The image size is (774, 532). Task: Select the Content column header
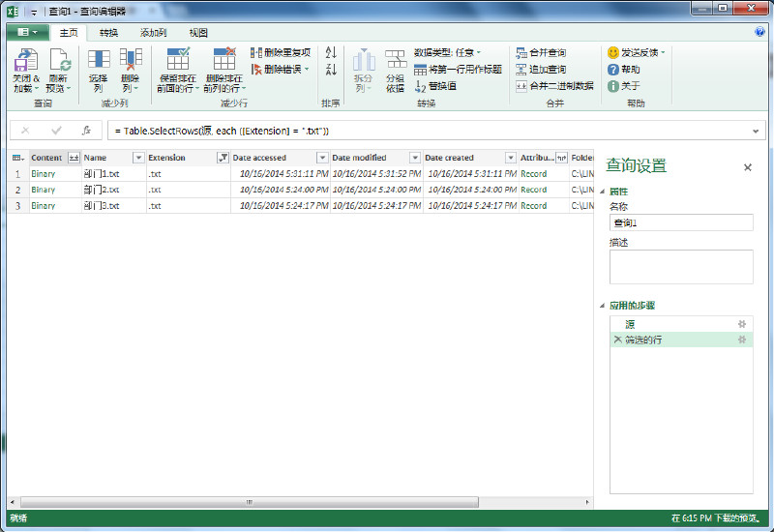click(x=46, y=158)
